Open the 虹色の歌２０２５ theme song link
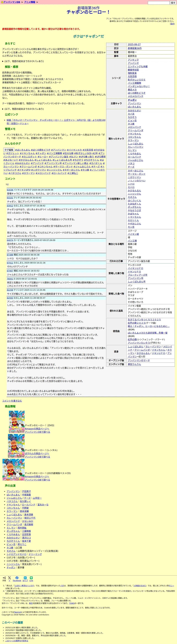177x644 pixels. point(136,323)
